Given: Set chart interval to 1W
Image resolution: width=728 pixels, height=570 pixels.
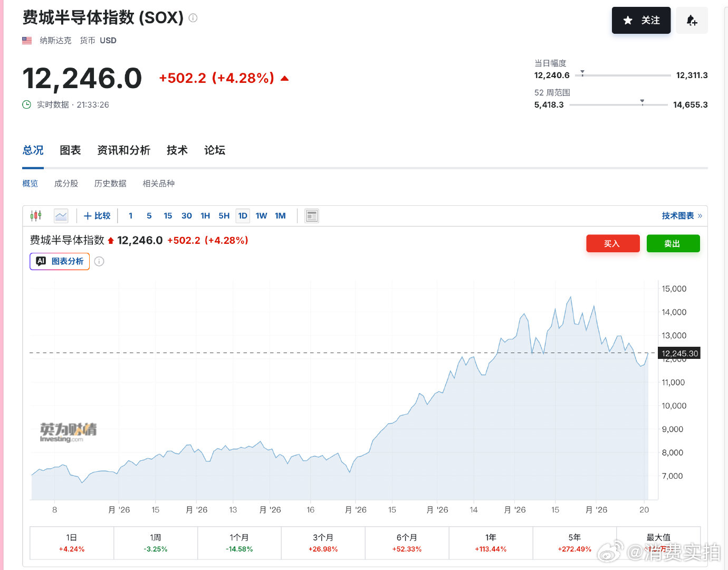Looking at the screenshot, I should [x=261, y=215].
